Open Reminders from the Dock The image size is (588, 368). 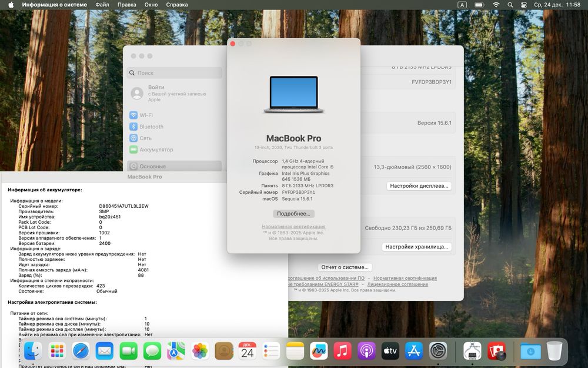point(271,351)
